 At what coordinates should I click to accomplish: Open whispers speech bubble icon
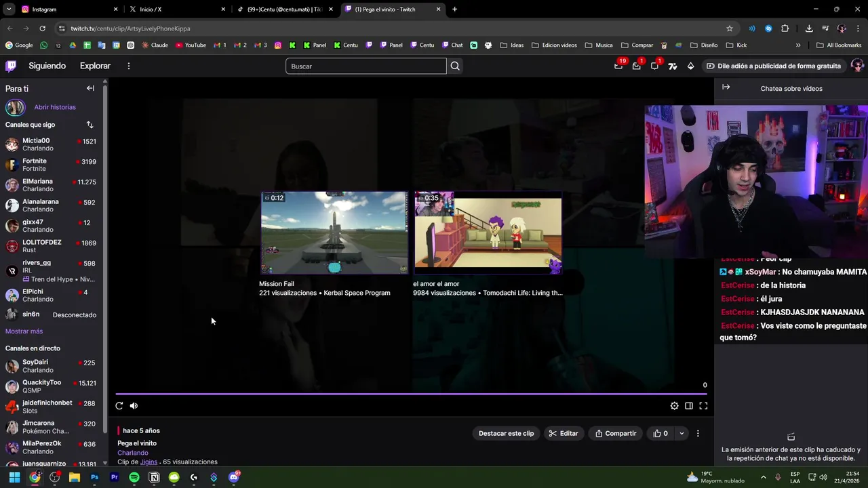pyautogui.click(x=654, y=66)
